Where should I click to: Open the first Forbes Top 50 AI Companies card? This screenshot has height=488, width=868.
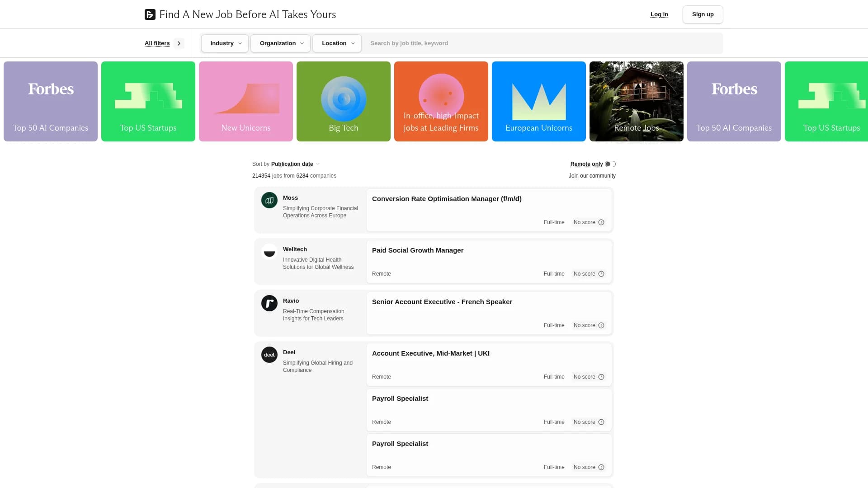coord(51,102)
